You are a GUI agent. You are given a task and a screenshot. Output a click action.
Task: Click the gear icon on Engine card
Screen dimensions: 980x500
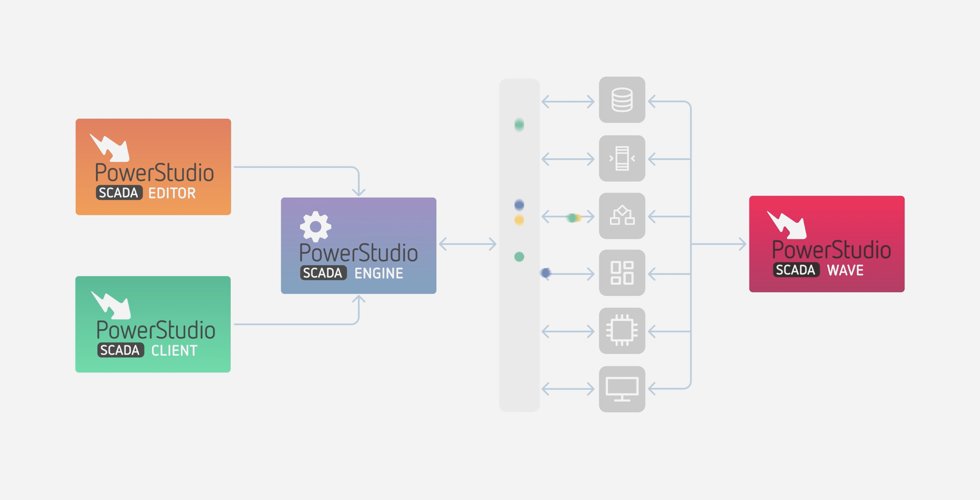(x=315, y=227)
